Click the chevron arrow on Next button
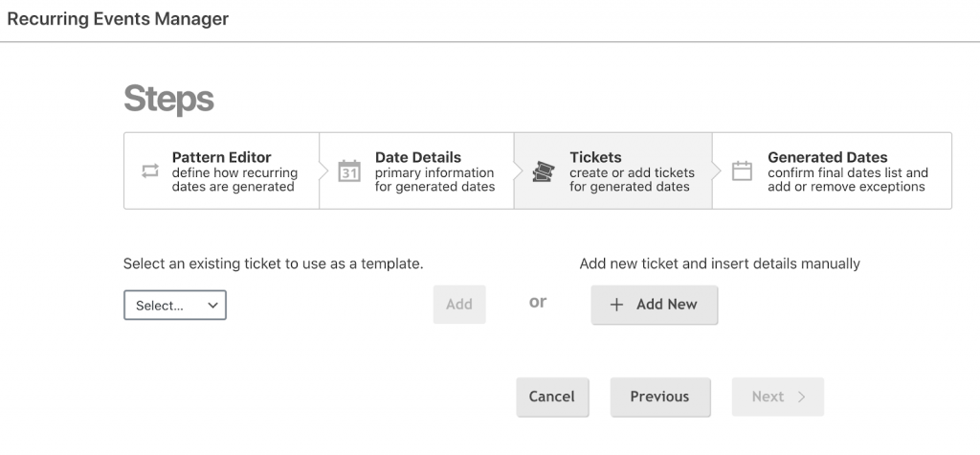Screen dimensions: 980x455 [802, 397]
